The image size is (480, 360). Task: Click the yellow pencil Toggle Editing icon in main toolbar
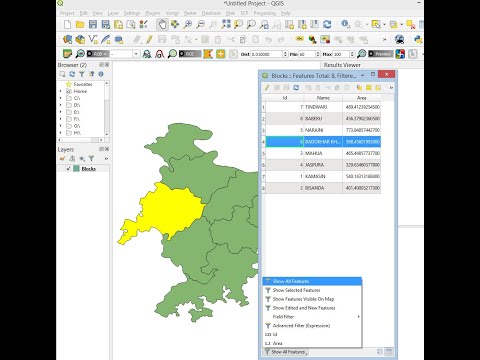[x=149, y=40]
